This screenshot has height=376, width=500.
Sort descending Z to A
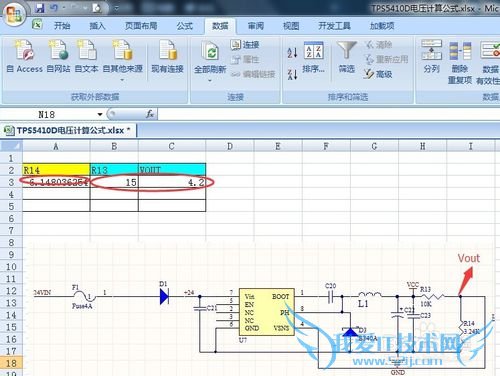pyautogui.click(x=292, y=74)
